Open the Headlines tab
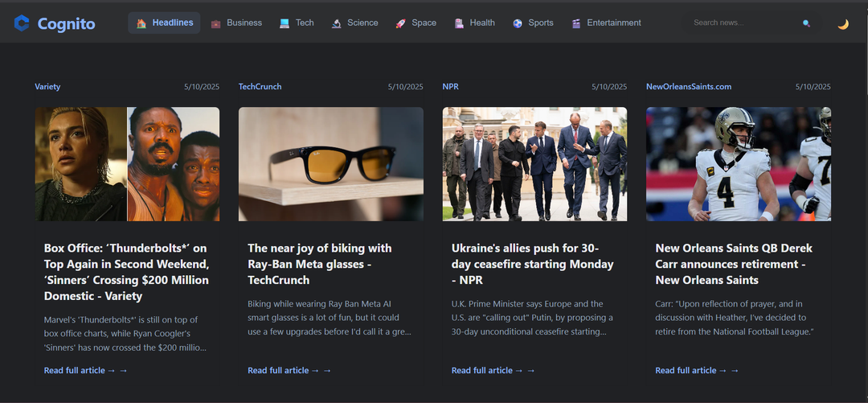The height and width of the screenshot is (403, 868). click(x=164, y=23)
